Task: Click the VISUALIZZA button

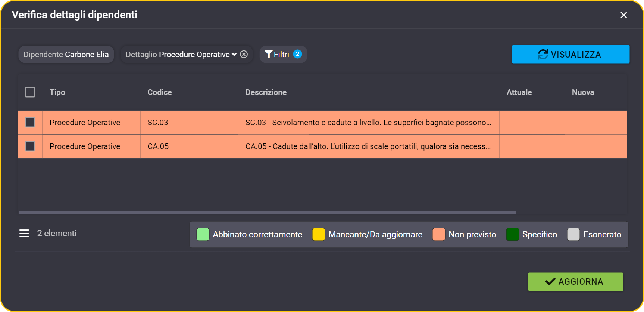Action: 571,54
